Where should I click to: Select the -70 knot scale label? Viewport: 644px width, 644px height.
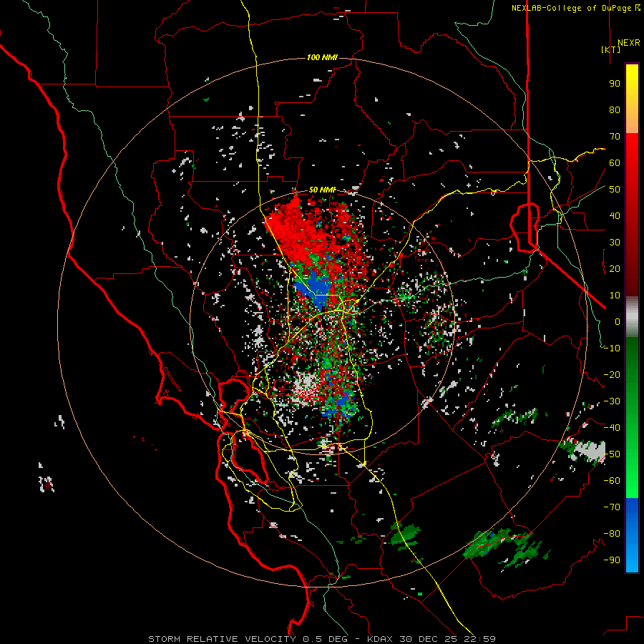[x=612, y=507]
